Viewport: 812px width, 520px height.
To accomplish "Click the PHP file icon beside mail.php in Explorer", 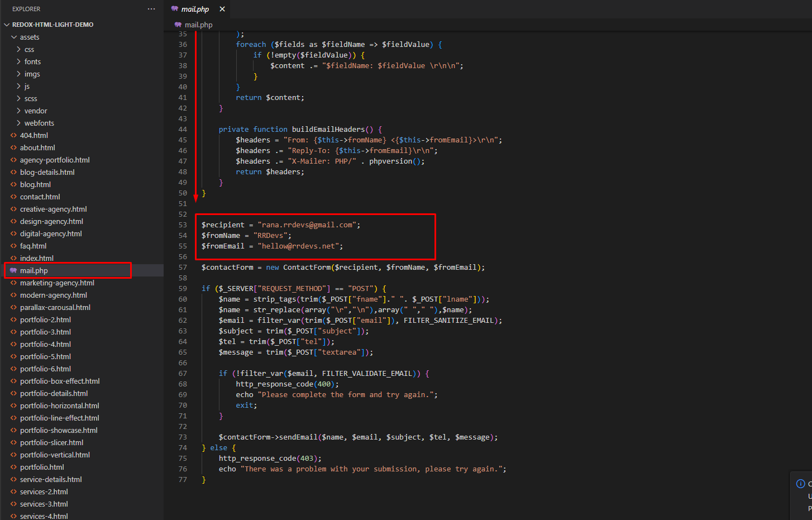I will (x=13, y=270).
